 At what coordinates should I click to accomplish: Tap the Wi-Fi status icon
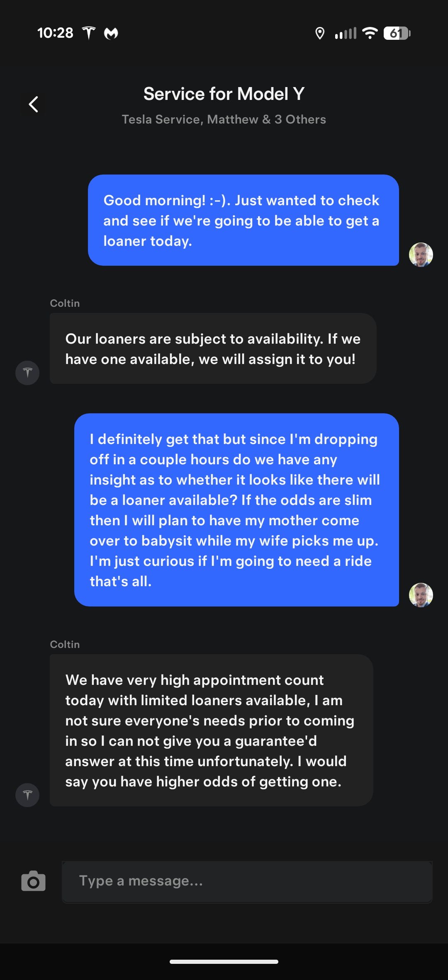tap(370, 33)
